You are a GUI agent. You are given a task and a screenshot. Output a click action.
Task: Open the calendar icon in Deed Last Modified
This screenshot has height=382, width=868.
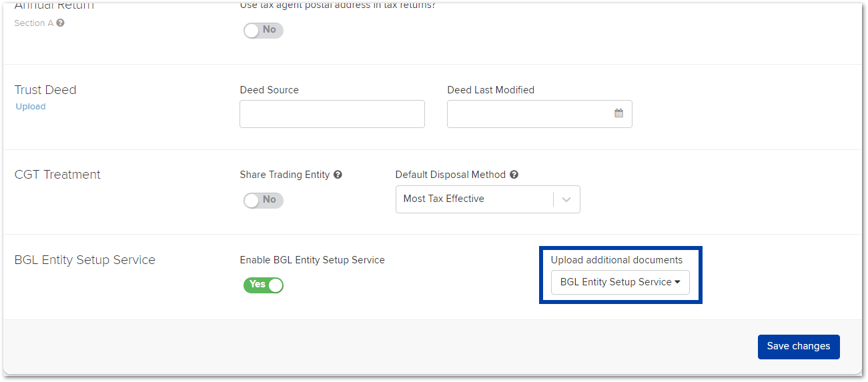(x=618, y=113)
